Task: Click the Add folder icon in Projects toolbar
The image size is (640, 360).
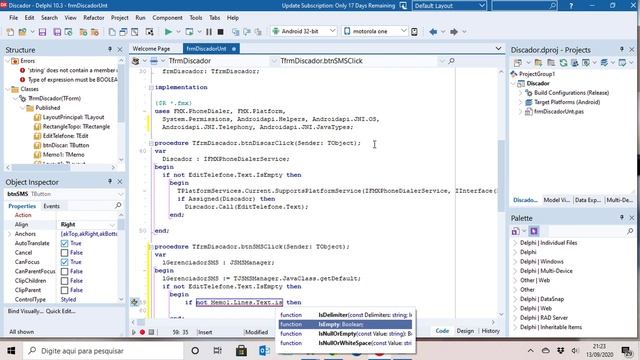Action: click(538, 63)
